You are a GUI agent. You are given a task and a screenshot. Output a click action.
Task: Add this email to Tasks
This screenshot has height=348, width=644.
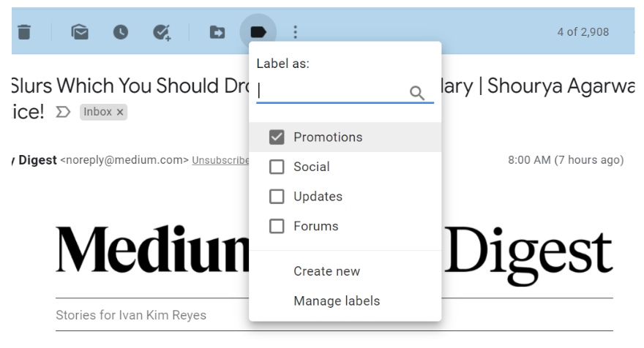point(161,32)
